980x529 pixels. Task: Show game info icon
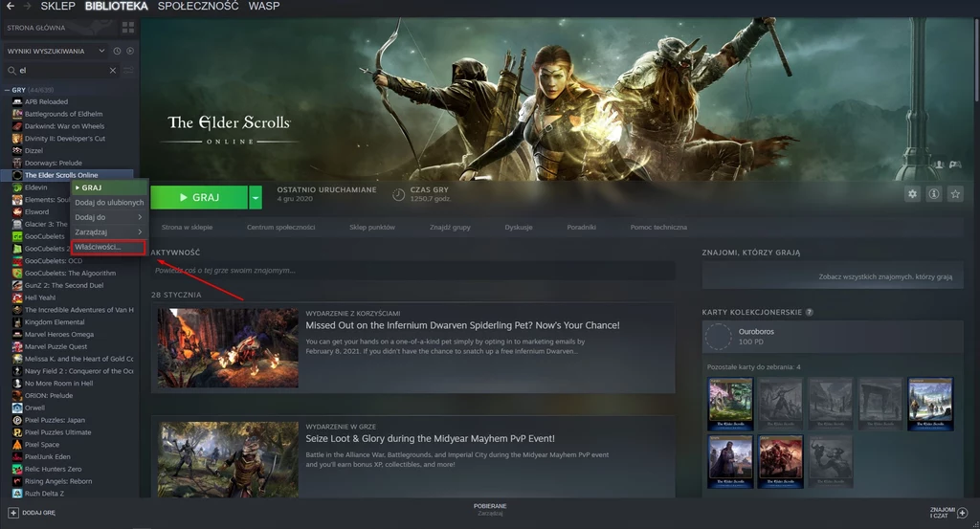click(934, 194)
